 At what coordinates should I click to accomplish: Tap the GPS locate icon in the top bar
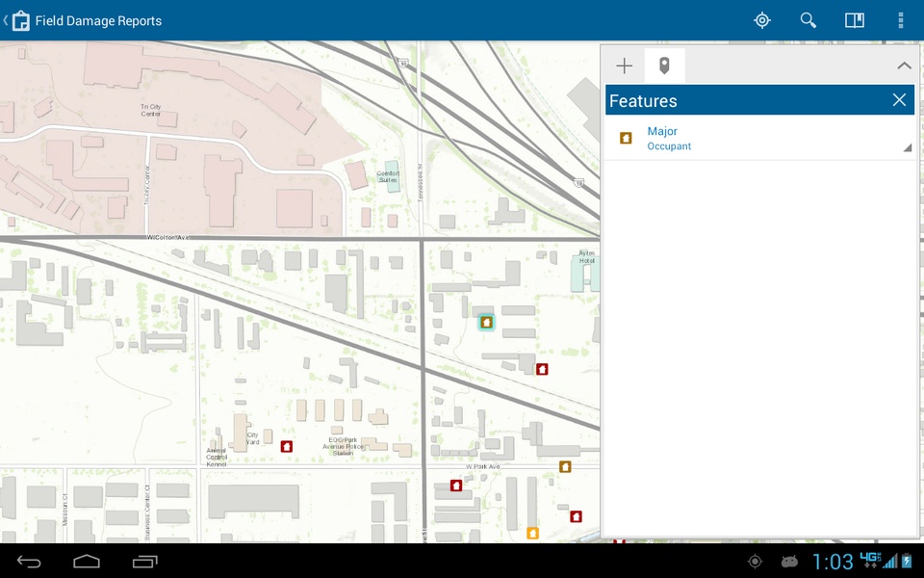762,20
